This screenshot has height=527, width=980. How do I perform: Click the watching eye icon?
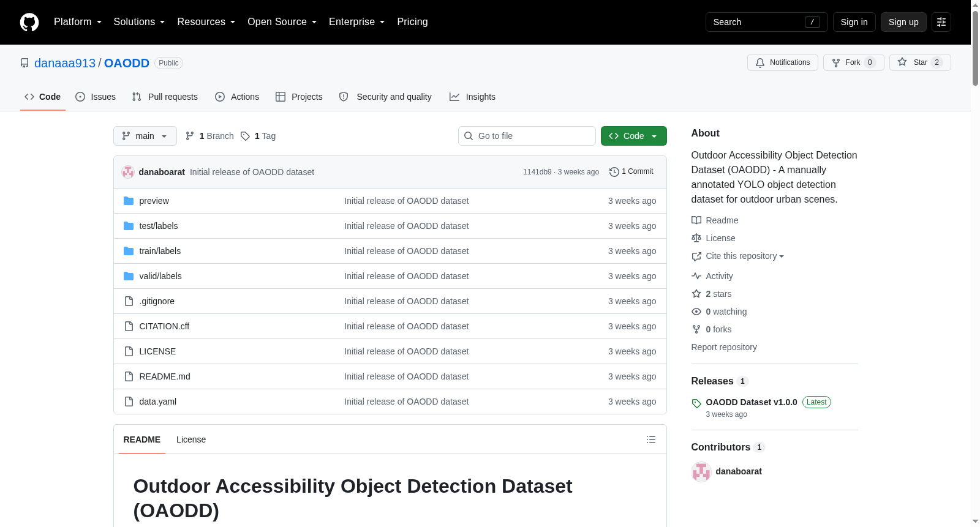tap(696, 312)
